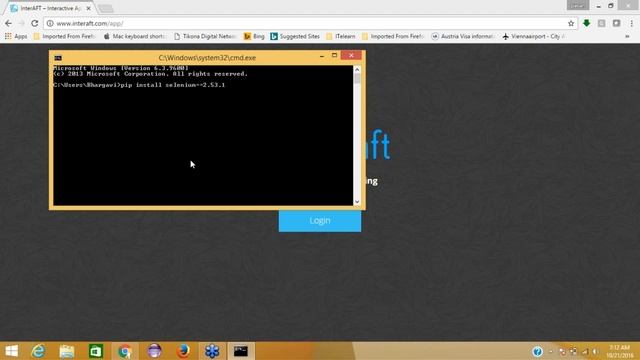This screenshot has height=360, width=640.
Task: Open the Windows Start button
Action: [11, 351]
